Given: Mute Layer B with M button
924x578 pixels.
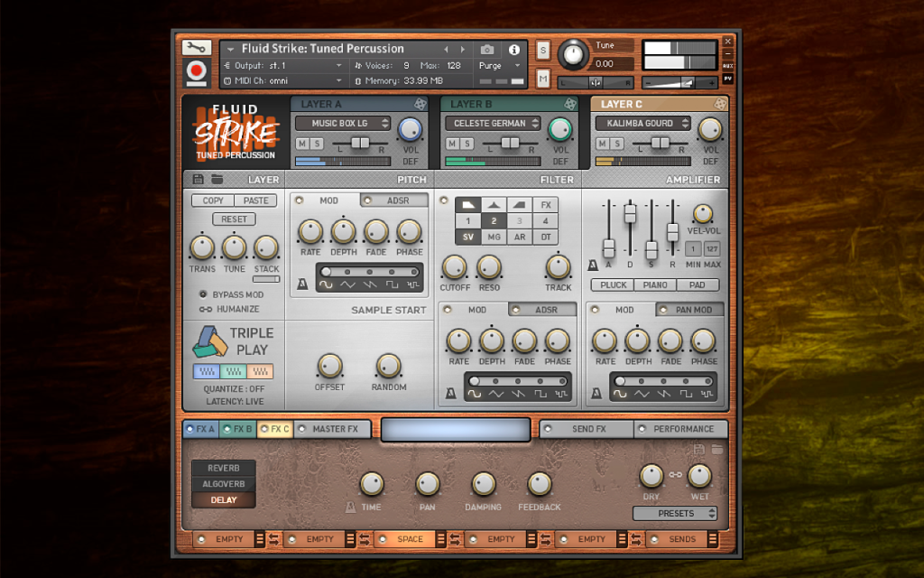Looking at the screenshot, I should [452, 144].
